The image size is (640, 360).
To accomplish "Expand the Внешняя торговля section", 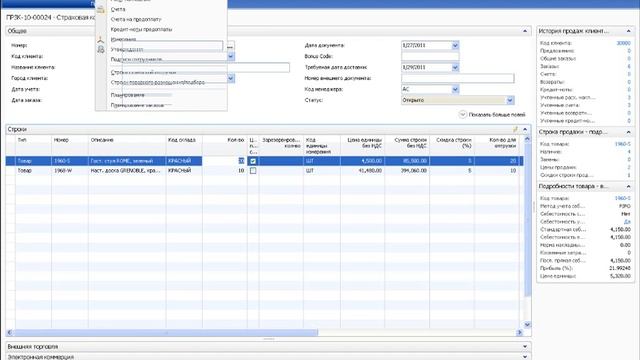I will point(525,347).
